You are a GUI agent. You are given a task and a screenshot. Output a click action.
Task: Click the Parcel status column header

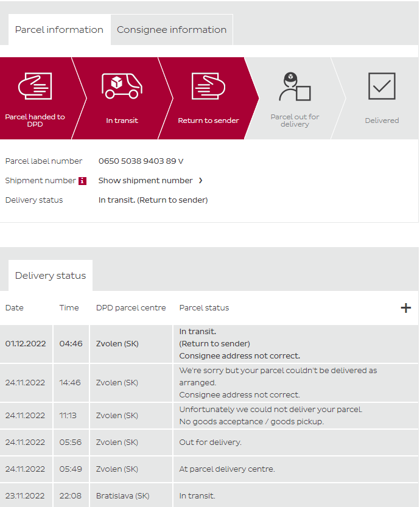[x=204, y=308]
